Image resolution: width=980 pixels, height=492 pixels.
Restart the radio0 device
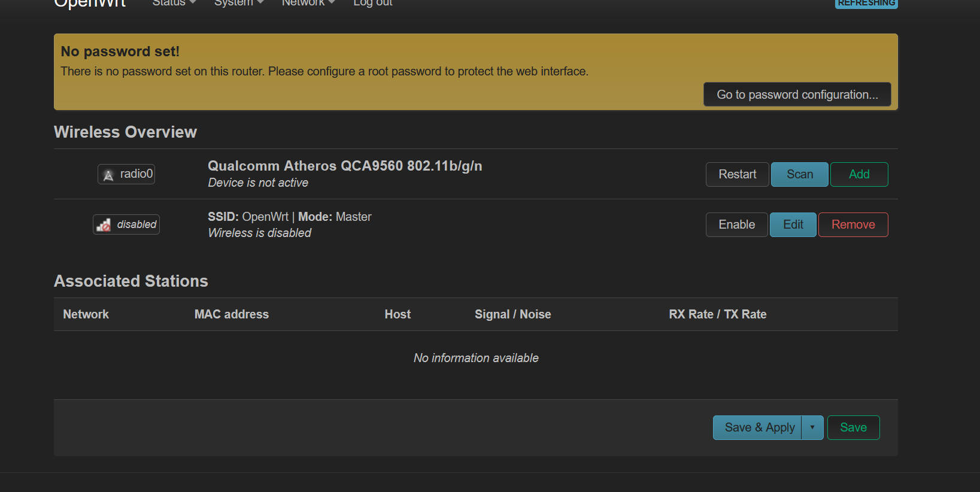click(x=737, y=174)
